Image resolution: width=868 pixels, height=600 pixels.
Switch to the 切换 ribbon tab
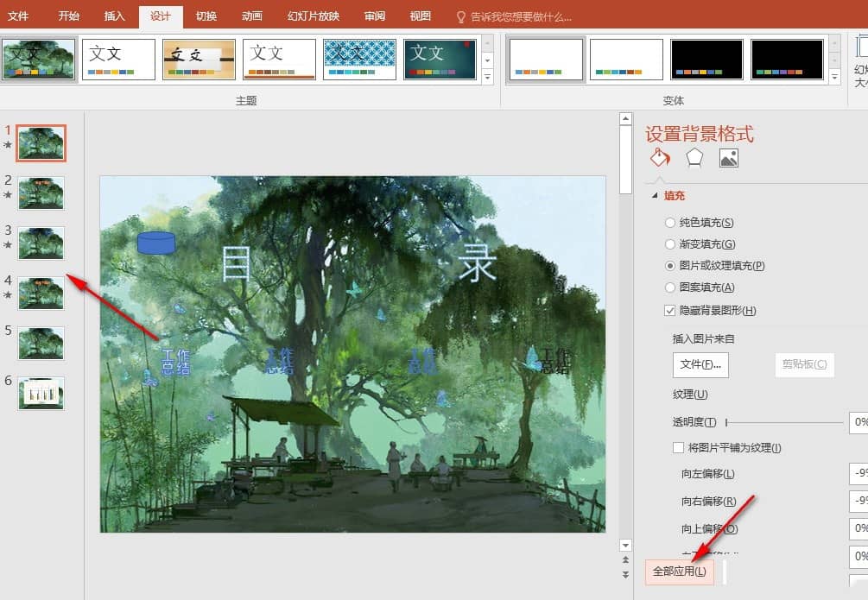click(x=206, y=16)
